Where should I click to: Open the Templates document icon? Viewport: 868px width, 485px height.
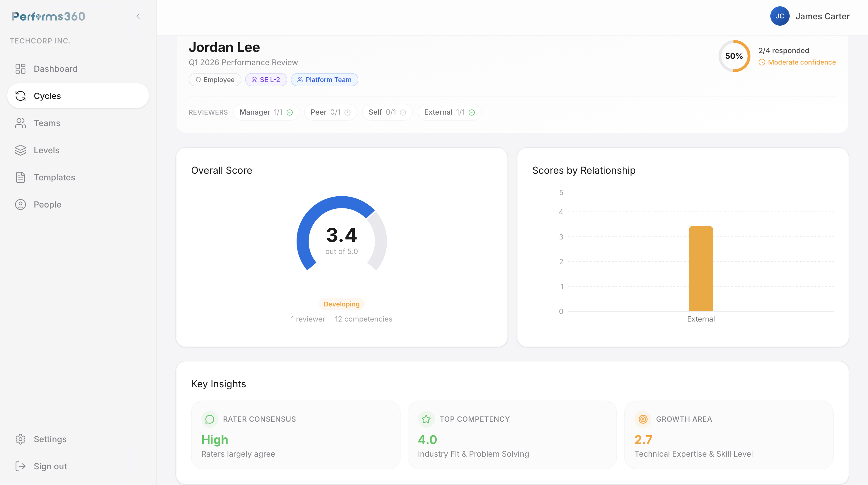[x=20, y=177]
